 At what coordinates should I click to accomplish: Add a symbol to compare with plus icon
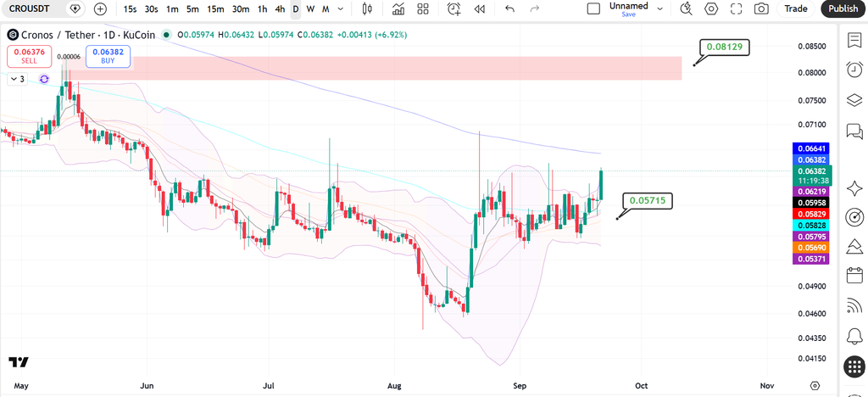100,8
